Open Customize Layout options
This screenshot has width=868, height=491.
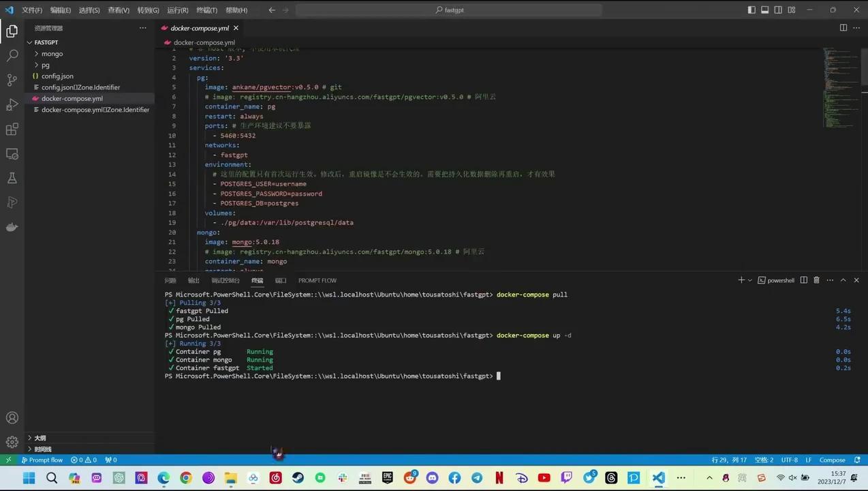pos(792,10)
